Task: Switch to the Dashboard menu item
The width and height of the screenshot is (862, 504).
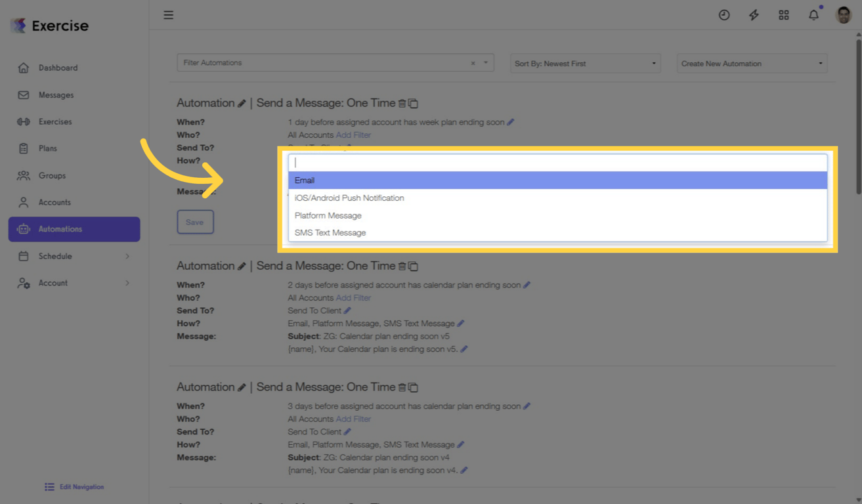Action: tap(59, 68)
